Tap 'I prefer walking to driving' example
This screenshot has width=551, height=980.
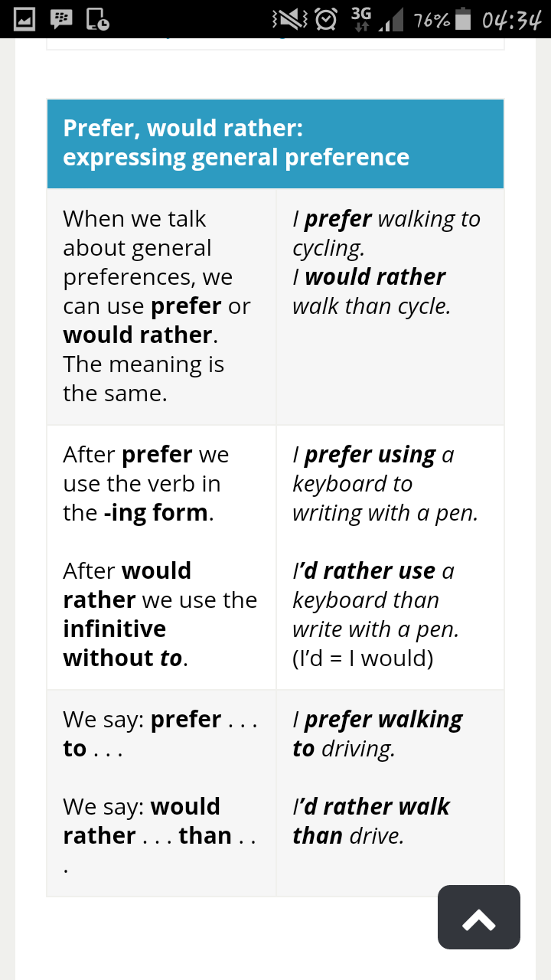pyautogui.click(x=377, y=733)
